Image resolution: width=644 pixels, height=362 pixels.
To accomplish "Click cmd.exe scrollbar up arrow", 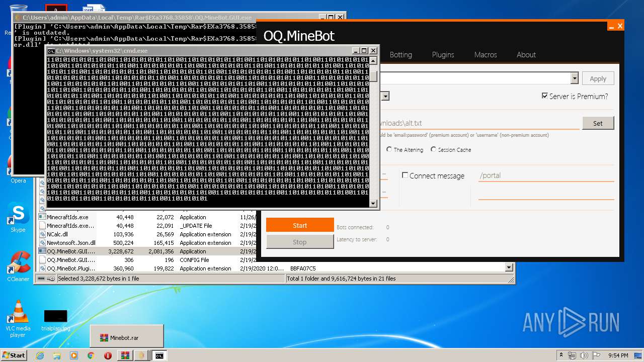I will pos(373,60).
